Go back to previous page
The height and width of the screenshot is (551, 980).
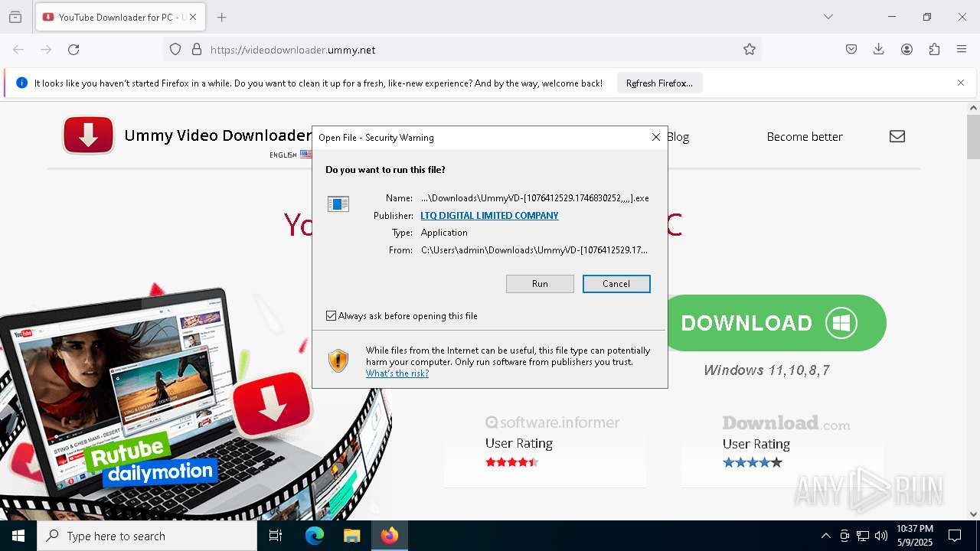coord(18,50)
